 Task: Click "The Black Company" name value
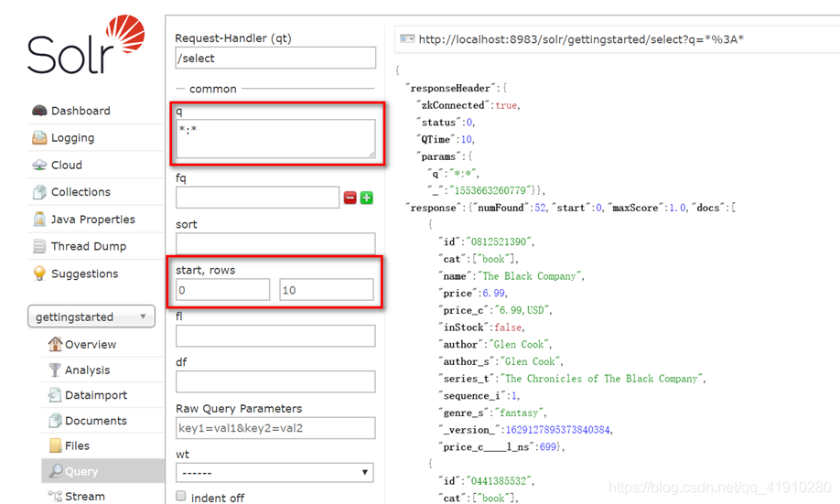click(529, 276)
